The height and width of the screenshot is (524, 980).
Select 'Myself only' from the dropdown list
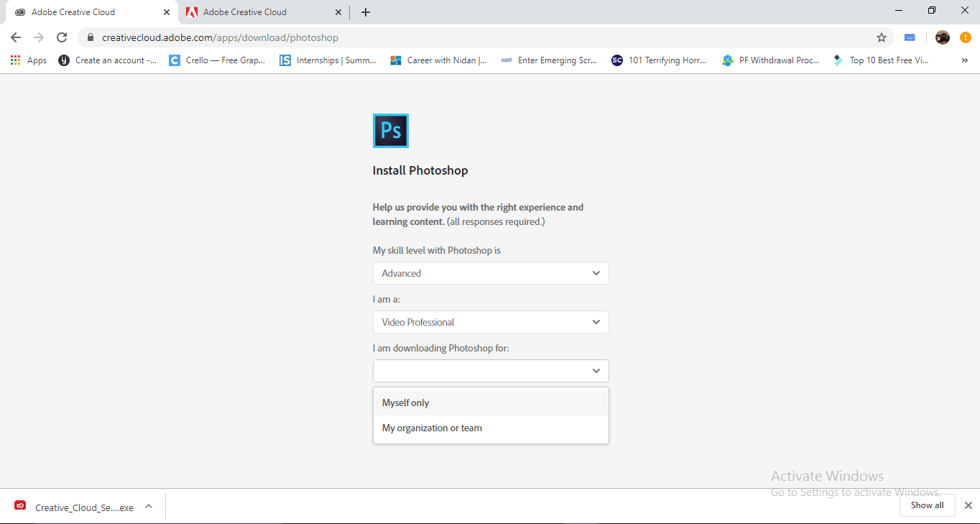[x=405, y=403]
